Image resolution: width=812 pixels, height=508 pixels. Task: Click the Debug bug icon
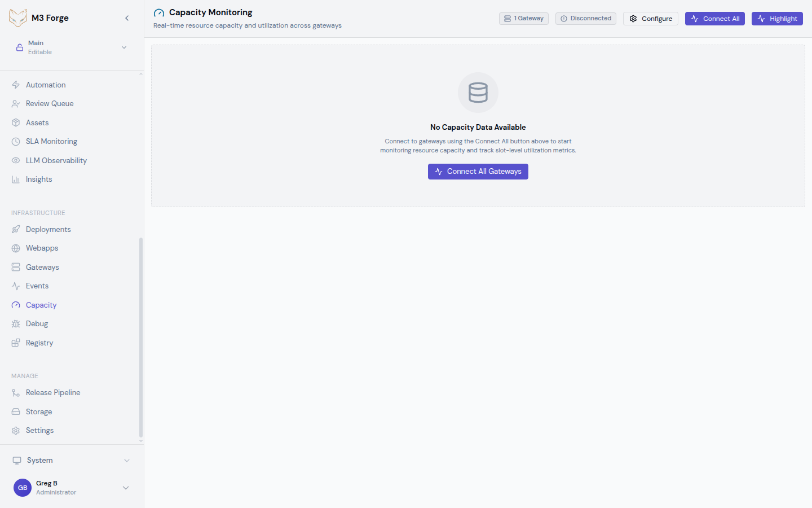point(16,324)
